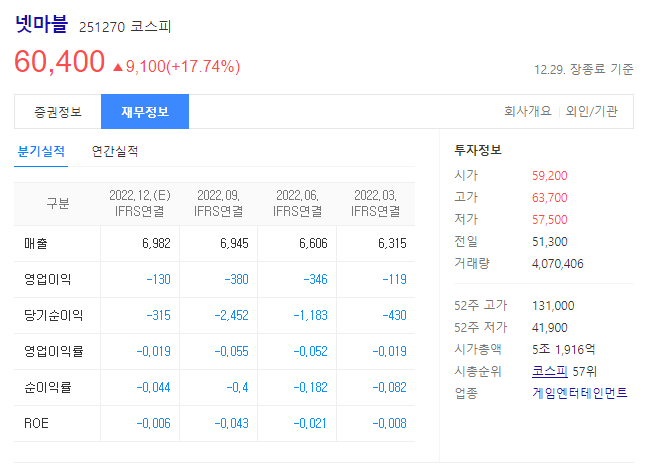Click the net margin value -0.182

tap(310, 387)
